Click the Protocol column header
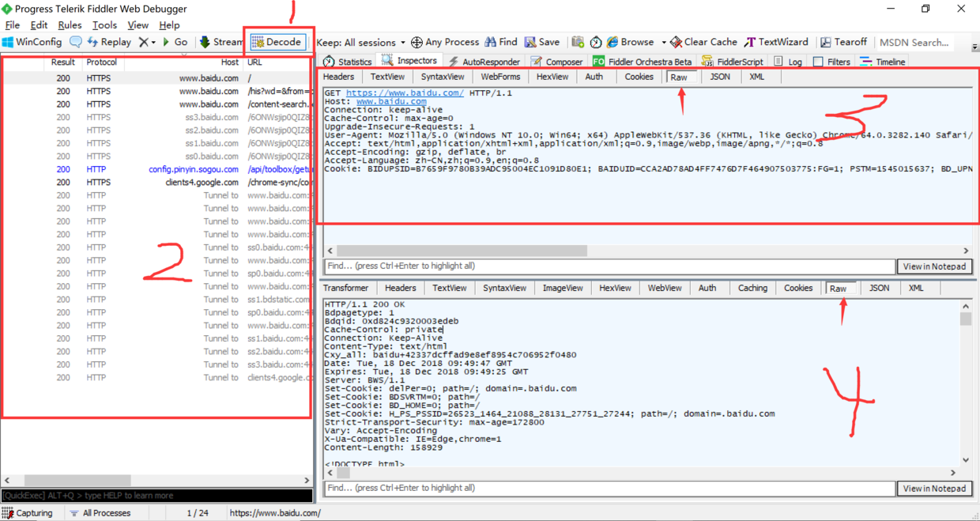This screenshot has height=521, width=980. pyautogui.click(x=103, y=62)
